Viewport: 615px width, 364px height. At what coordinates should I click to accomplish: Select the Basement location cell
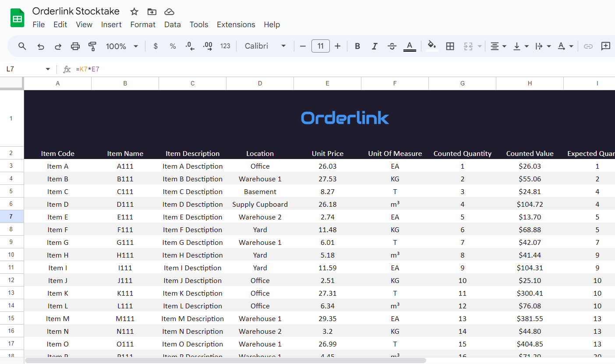click(x=260, y=191)
